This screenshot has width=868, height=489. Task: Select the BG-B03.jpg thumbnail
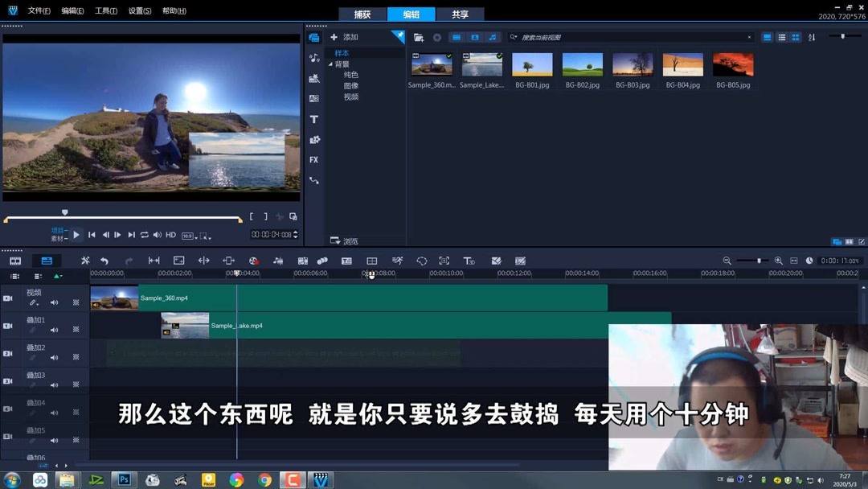(632, 64)
